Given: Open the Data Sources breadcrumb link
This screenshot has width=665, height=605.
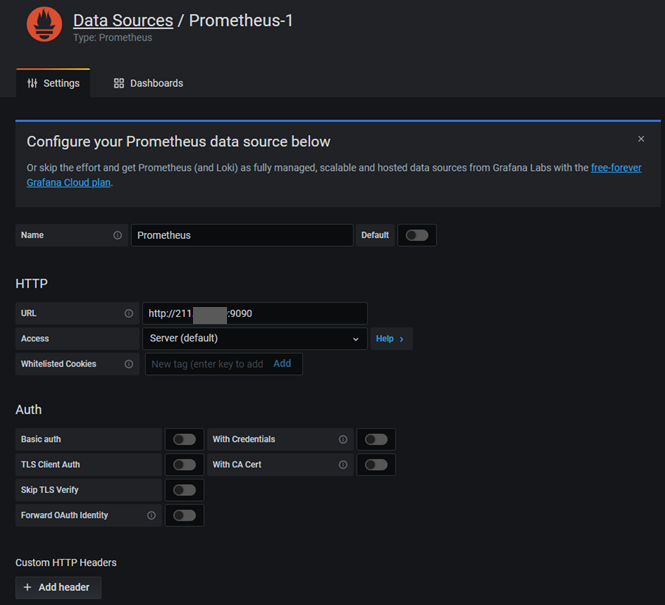Looking at the screenshot, I should coord(123,20).
